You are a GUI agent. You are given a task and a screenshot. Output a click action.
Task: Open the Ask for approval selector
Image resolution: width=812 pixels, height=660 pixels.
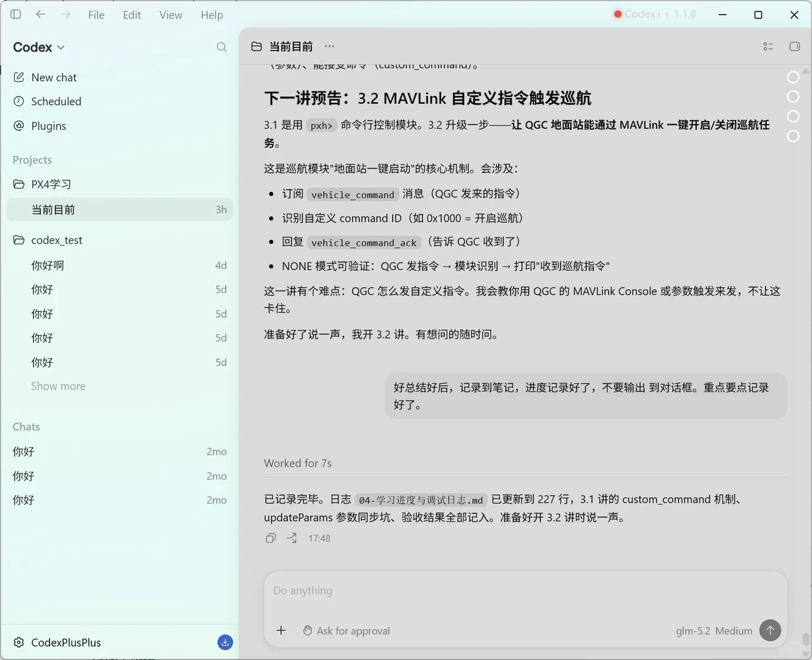(x=347, y=631)
